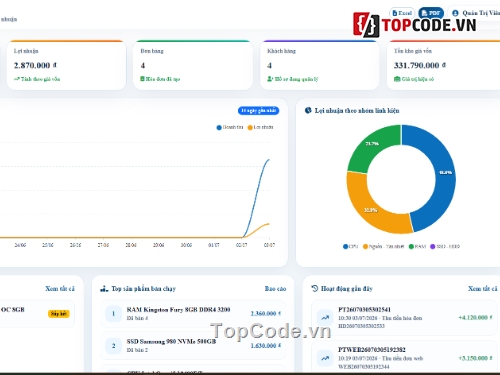Toggle the Lợi nhuận series in chart legend
500x375 pixels.
[x=260, y=127]
